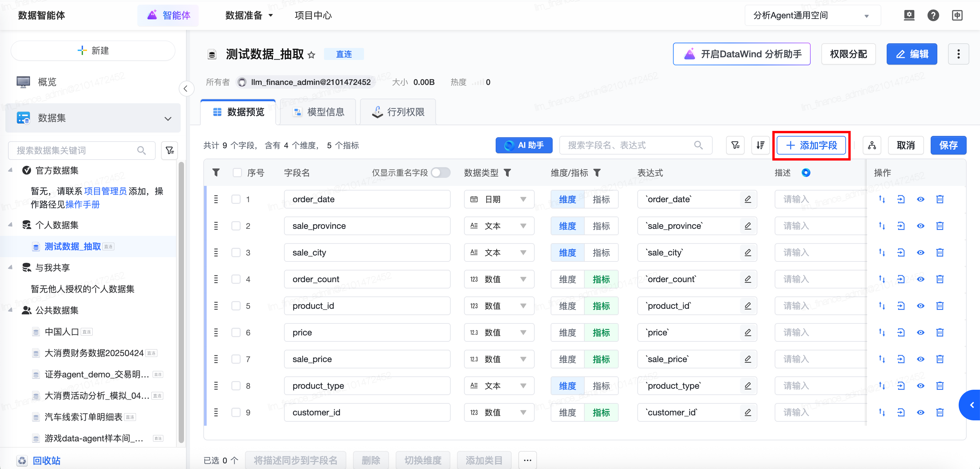Filter the 数据类型 column
This screenshot has height=469, width=980.
[507, 173]
